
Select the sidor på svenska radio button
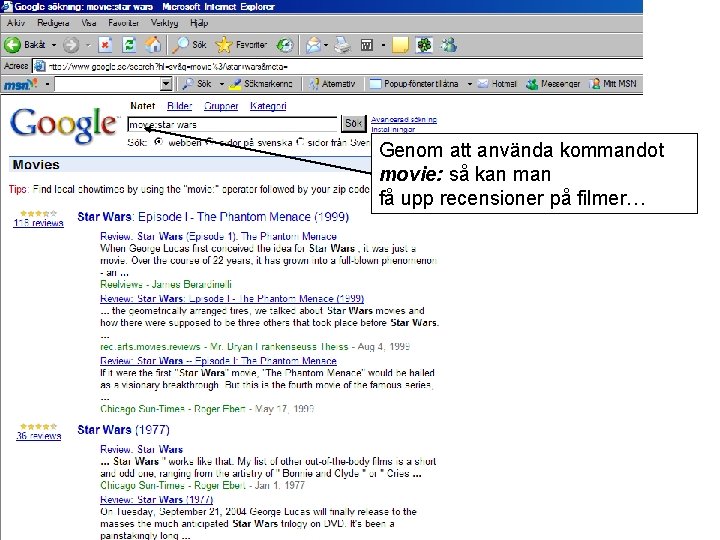(209, 142)
